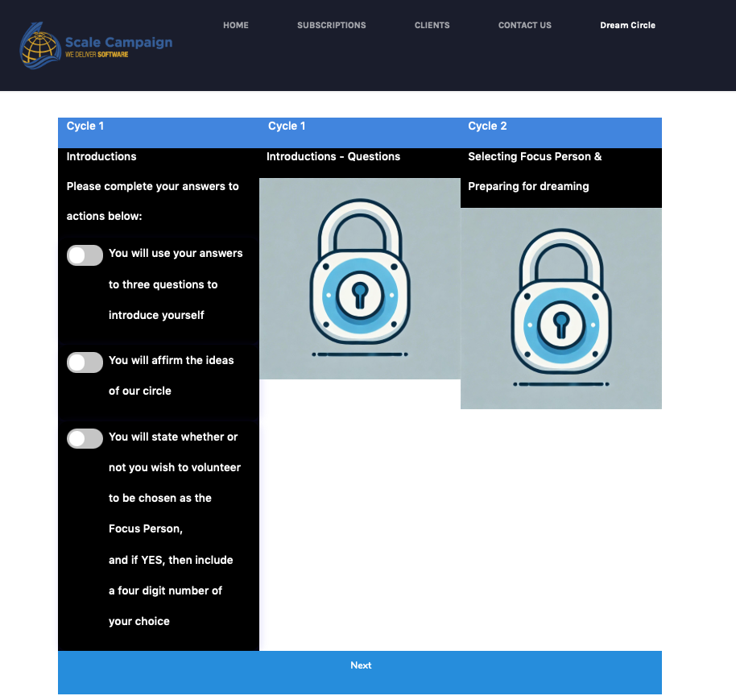
Task: Toggle 'affirm the ideas of our circle' switch
Action: (85, 362)
